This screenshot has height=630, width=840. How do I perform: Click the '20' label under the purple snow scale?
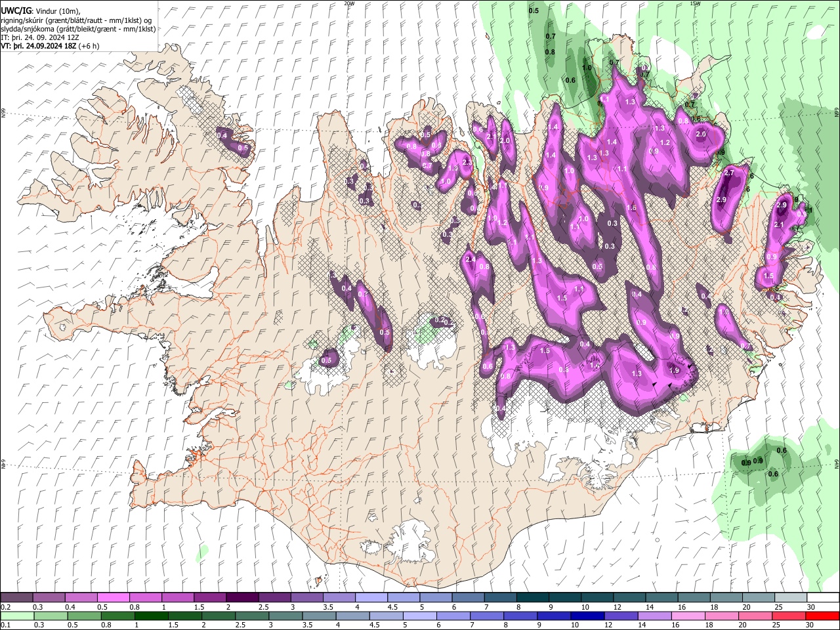click(746, 607)
